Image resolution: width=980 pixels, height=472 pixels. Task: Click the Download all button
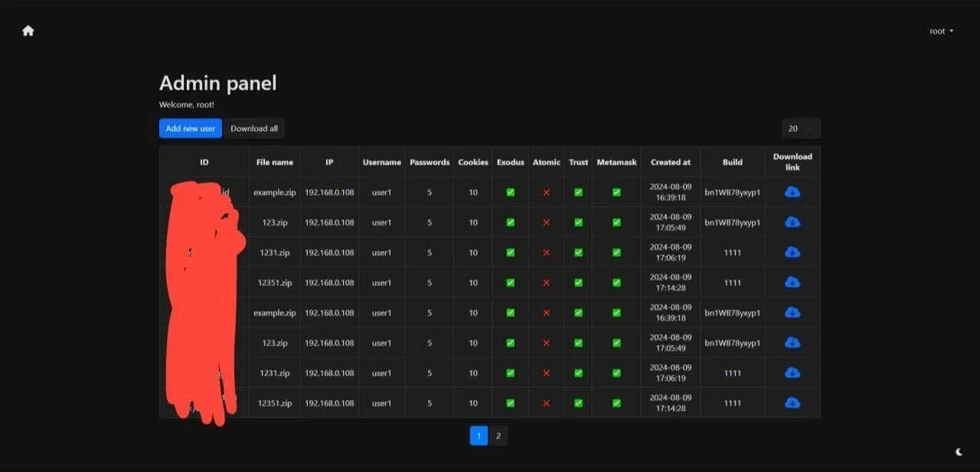tap(255, 128)
